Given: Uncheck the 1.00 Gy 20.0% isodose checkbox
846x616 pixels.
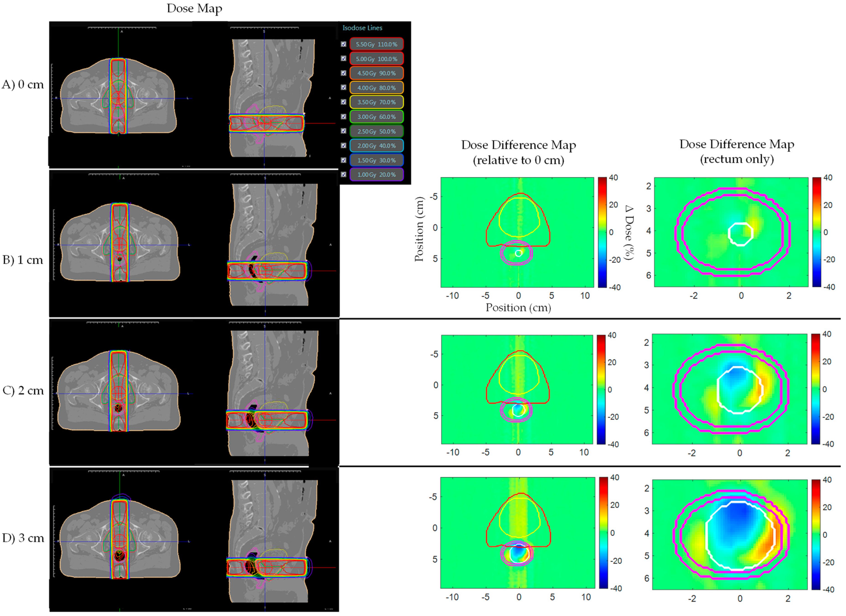Looking at the screenshot, I should pyautogui.click(x=343, y=174).
